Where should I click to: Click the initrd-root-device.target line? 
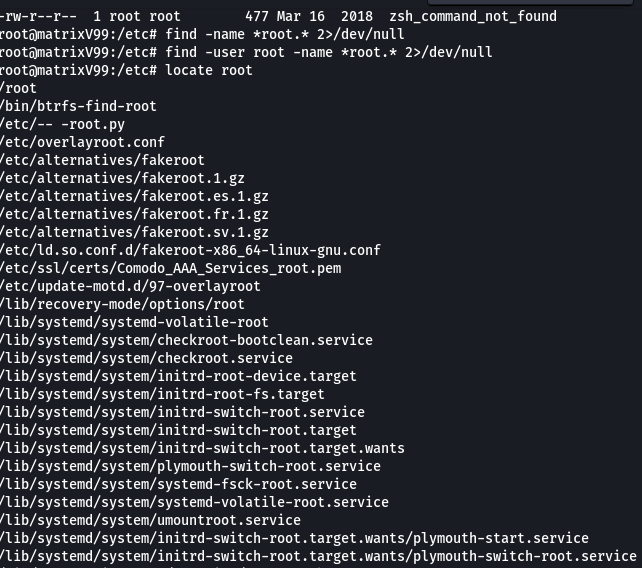178,376
